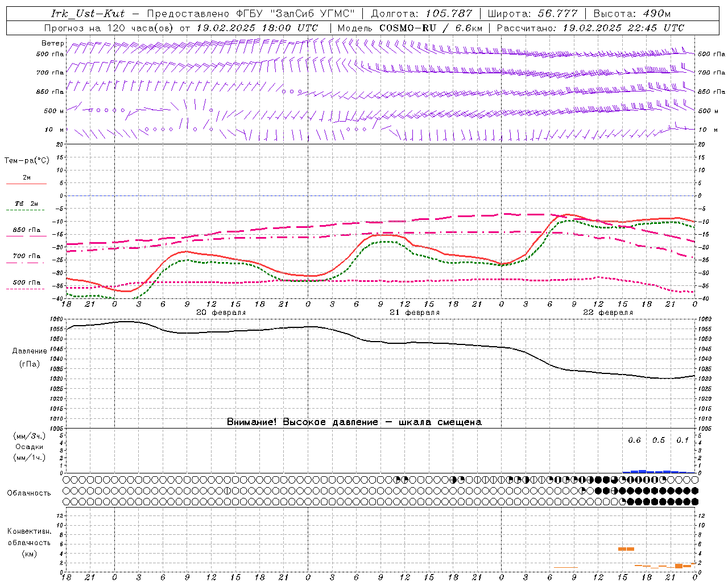Select the Давление panel label

pyautogui.click(x=30, y=351)
